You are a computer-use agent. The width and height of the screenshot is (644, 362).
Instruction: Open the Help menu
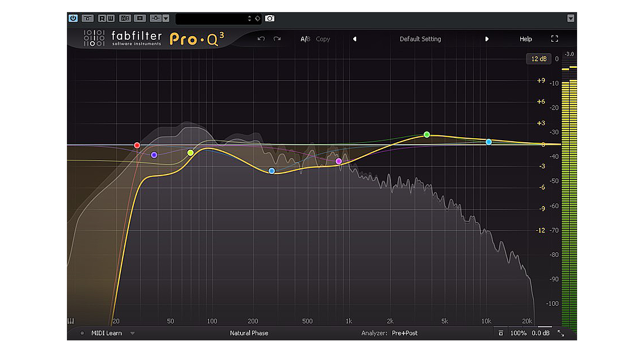[526, 39]
